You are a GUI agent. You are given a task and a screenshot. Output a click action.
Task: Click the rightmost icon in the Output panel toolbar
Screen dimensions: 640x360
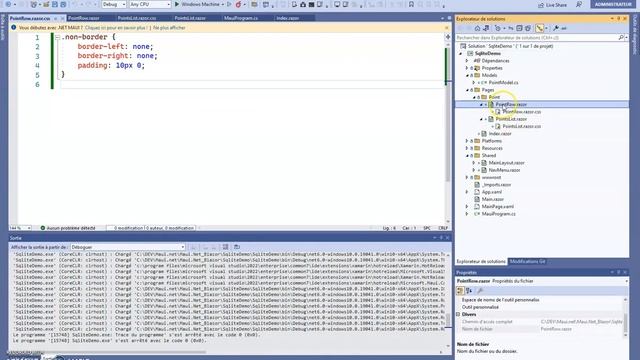237,247
